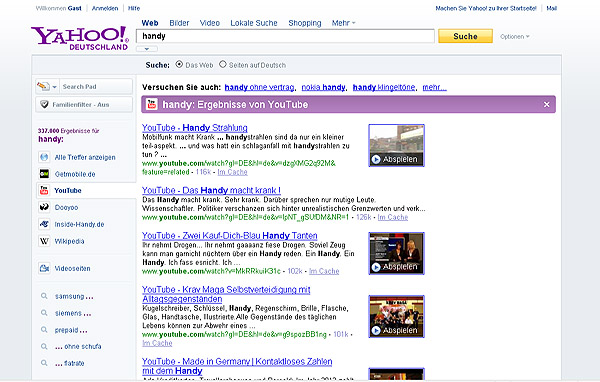This screenshot has width=600, height=382.
Task: Open result Made in Germany Kontaktloses Zahlen
Action: tap(237, 366)
